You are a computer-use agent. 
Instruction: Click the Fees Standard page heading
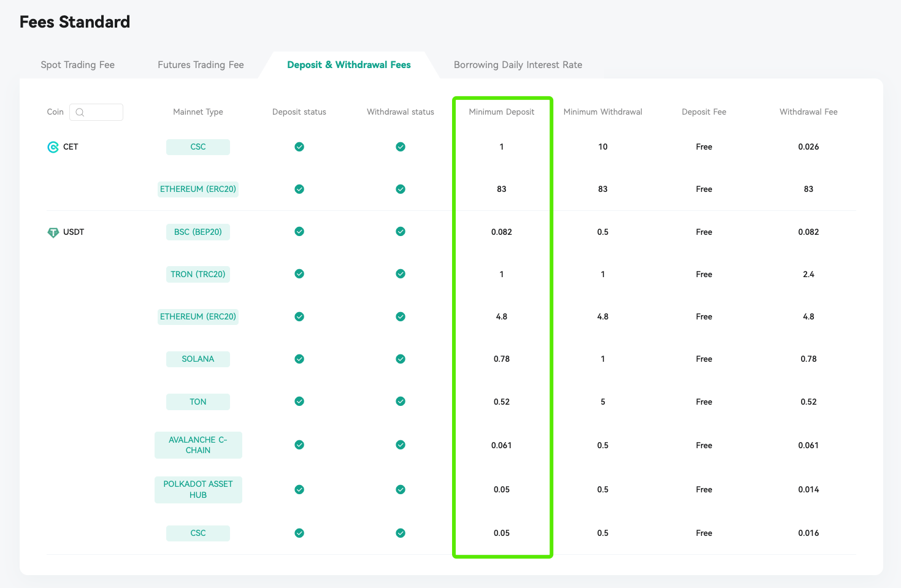[75, 22]
